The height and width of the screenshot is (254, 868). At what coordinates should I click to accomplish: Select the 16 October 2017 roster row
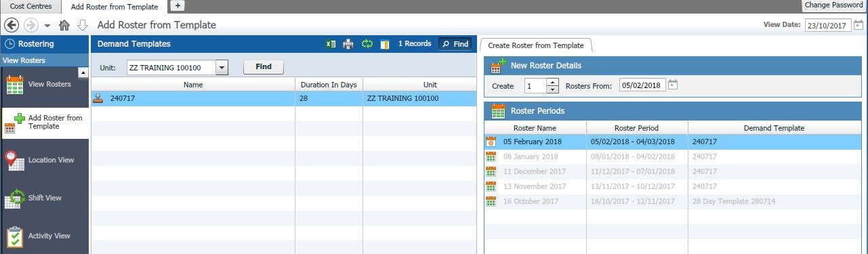pyautogui.click(x=673, y=201)
